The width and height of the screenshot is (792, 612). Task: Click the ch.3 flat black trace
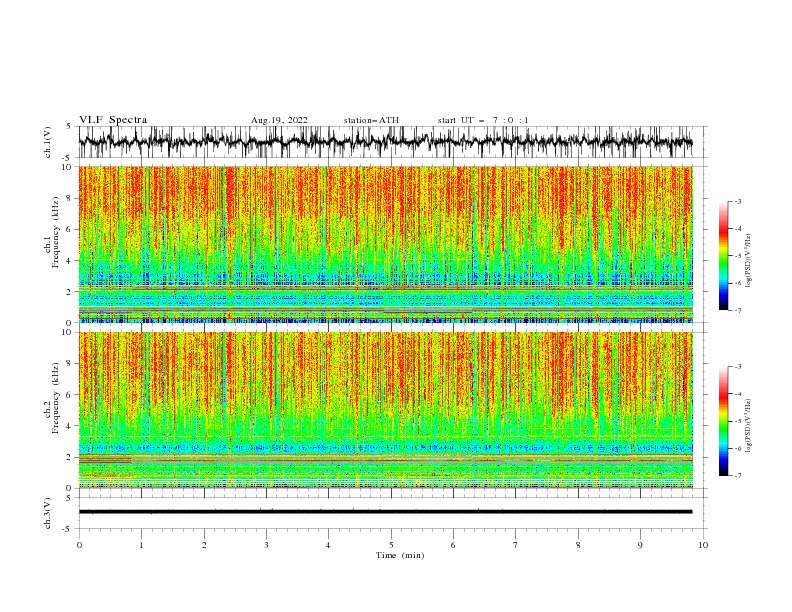point(385,512)
